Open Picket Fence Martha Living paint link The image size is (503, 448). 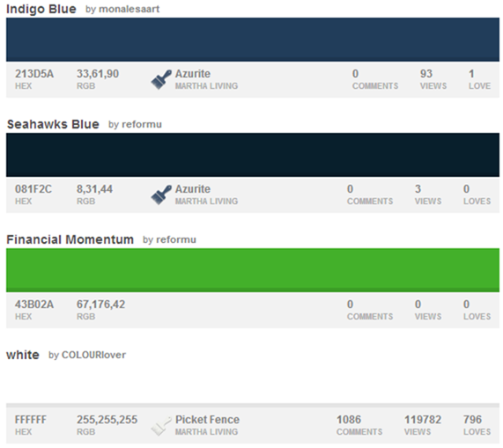coord(207,425)
